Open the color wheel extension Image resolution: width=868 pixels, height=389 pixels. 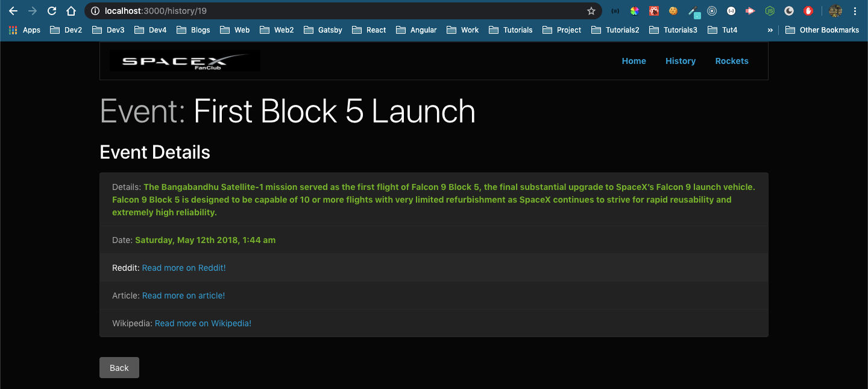click(x=635, y=11)
